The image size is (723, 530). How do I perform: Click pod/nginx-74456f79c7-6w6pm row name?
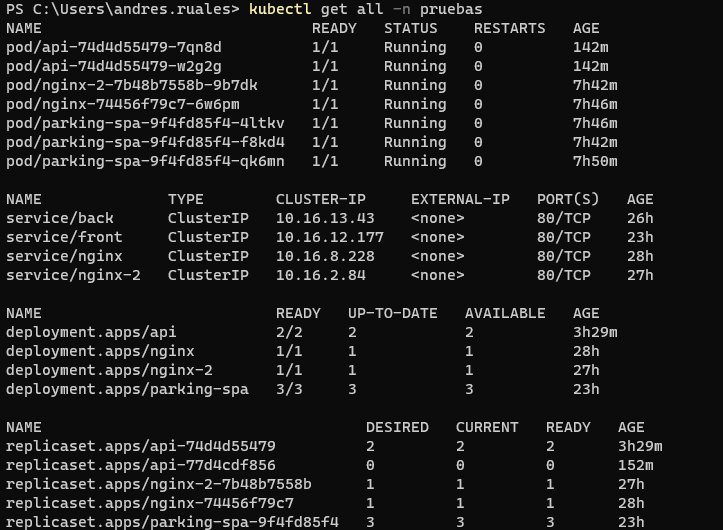(x=123, y=104)
